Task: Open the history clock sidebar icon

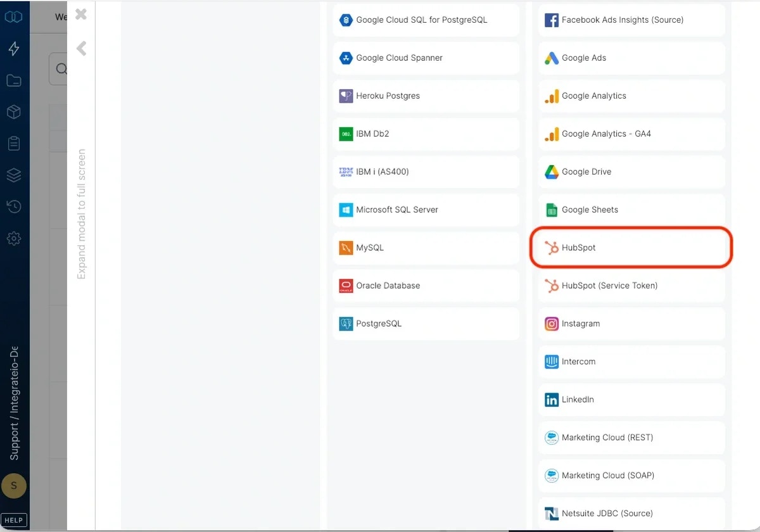Action: pyautogui.click(x=14, y=206)
